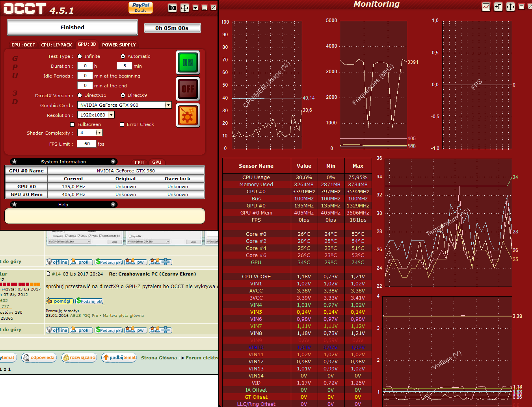Open the Graphic Card dropdown
The image size is (532, 407).
click(x=168, y=105)
